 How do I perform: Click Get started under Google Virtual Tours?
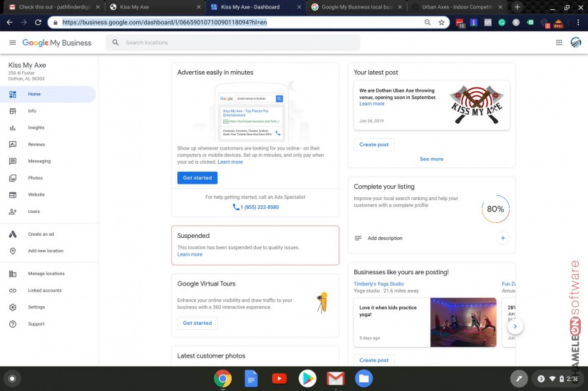[x=197, y=323]
